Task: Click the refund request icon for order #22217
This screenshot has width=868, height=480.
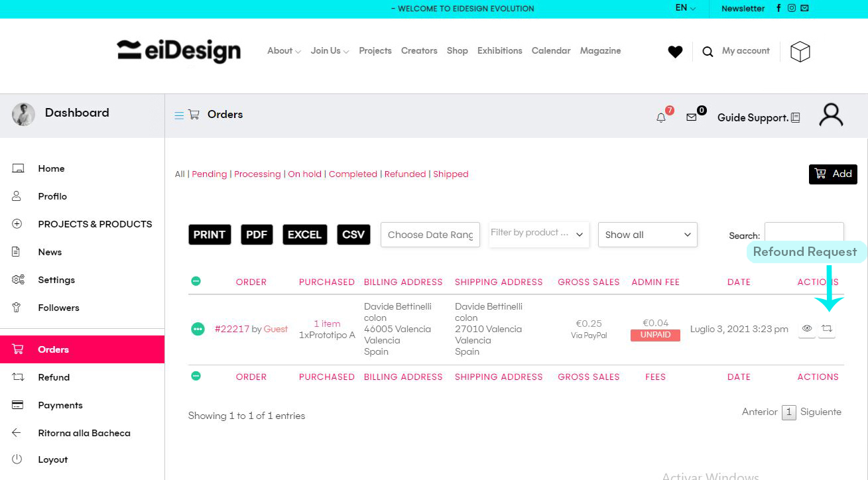Action: 826,329
